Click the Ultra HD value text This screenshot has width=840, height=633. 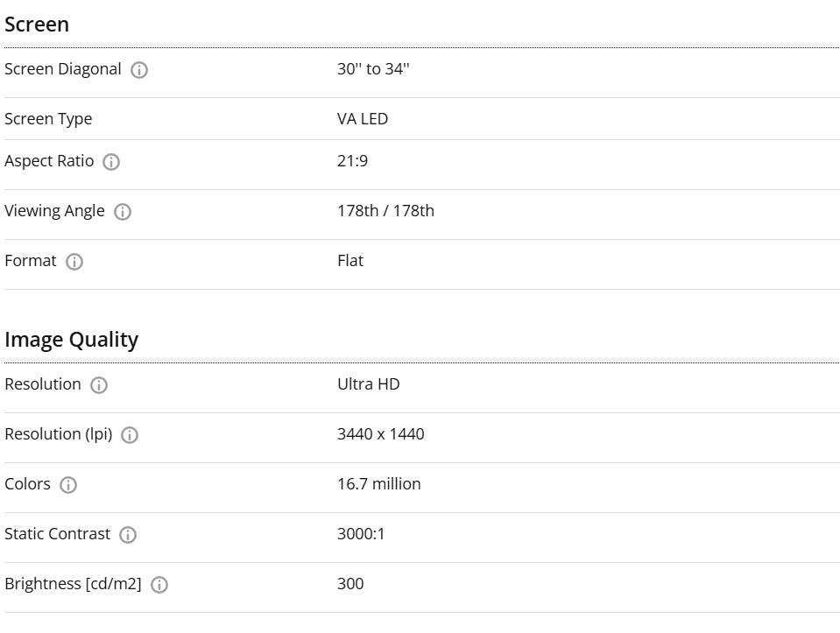(x=369, y=384)
